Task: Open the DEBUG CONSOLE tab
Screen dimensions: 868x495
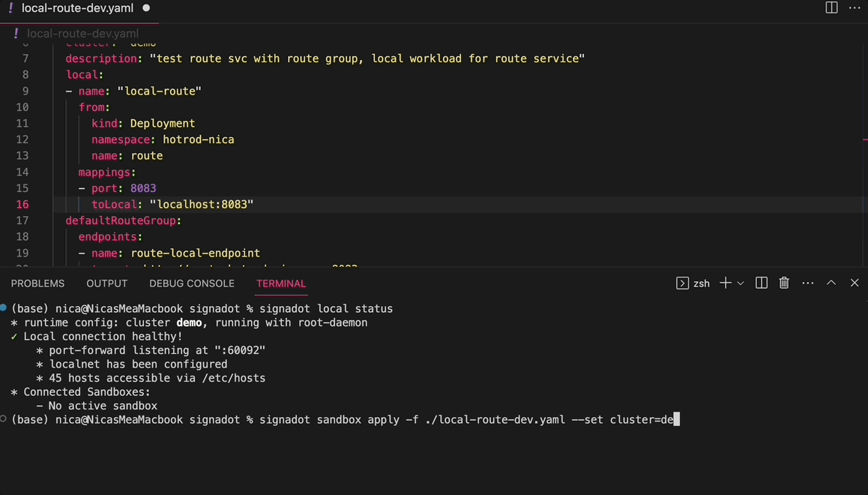Action: pyautogui.click(x=192, y=283)
